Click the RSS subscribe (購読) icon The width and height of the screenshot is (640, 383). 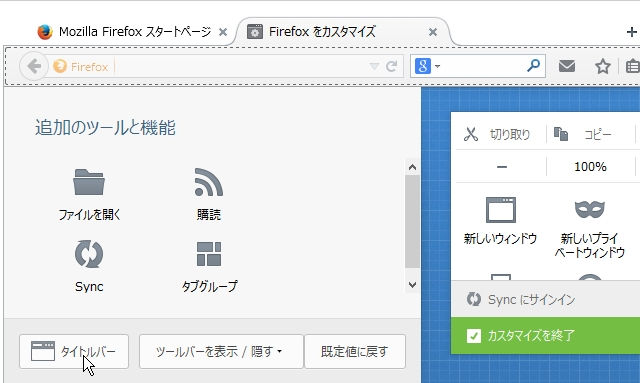pos(209,182)
